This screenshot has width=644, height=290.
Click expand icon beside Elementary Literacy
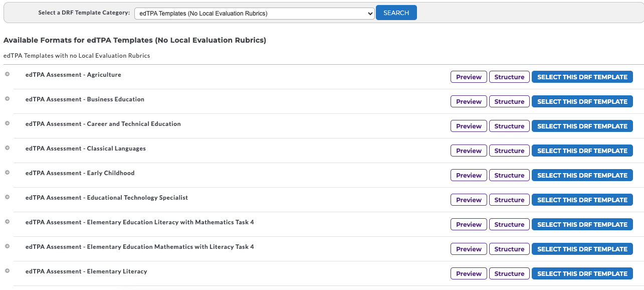coord(8,271)
